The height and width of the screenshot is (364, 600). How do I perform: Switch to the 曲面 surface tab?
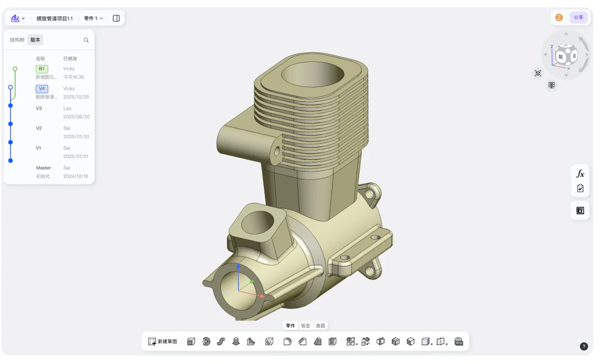coord(320,326)
